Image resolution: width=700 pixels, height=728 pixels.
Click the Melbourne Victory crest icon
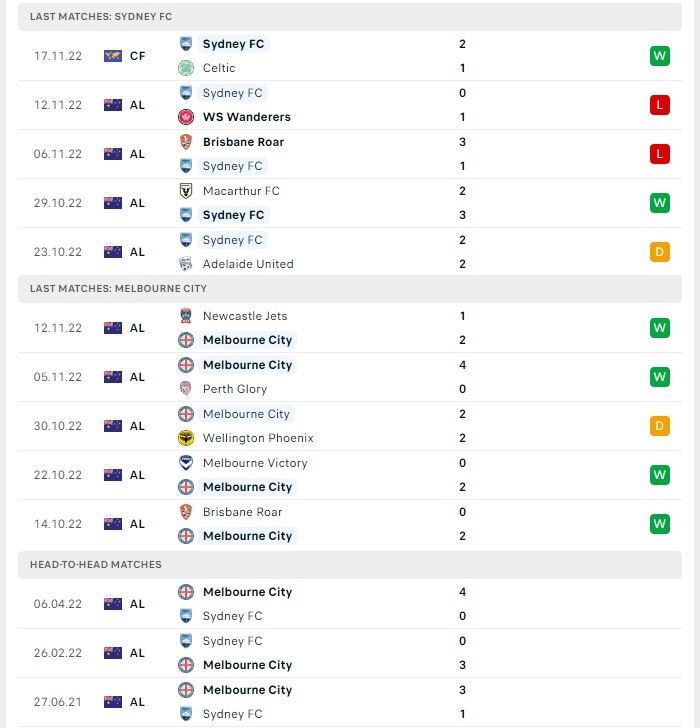point(186,463)
